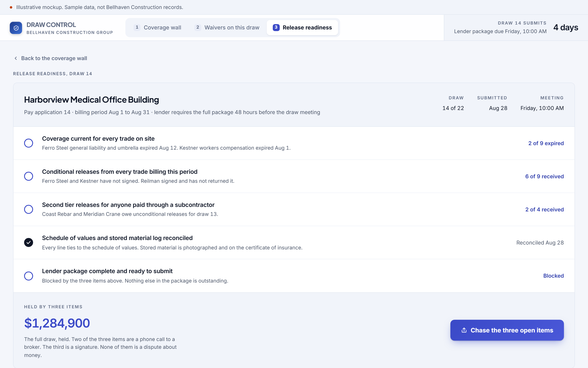Check the Conditional releases row circle

click(x=29, y=176)
